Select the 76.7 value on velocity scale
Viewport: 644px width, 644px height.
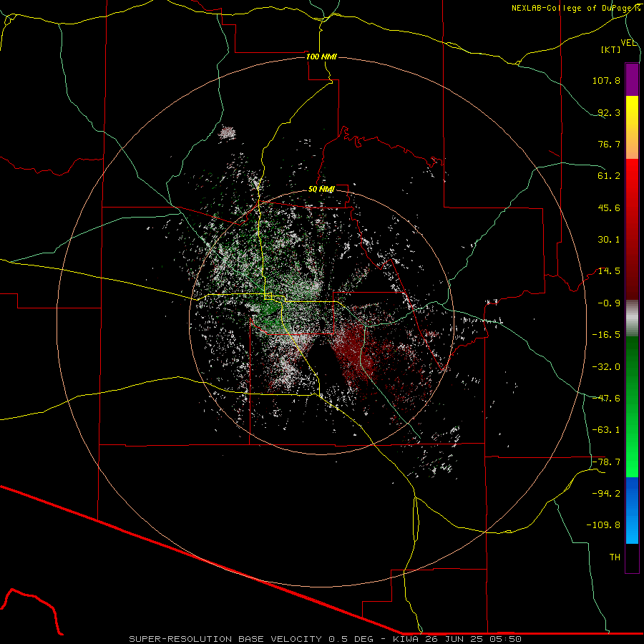click(609, 144)
